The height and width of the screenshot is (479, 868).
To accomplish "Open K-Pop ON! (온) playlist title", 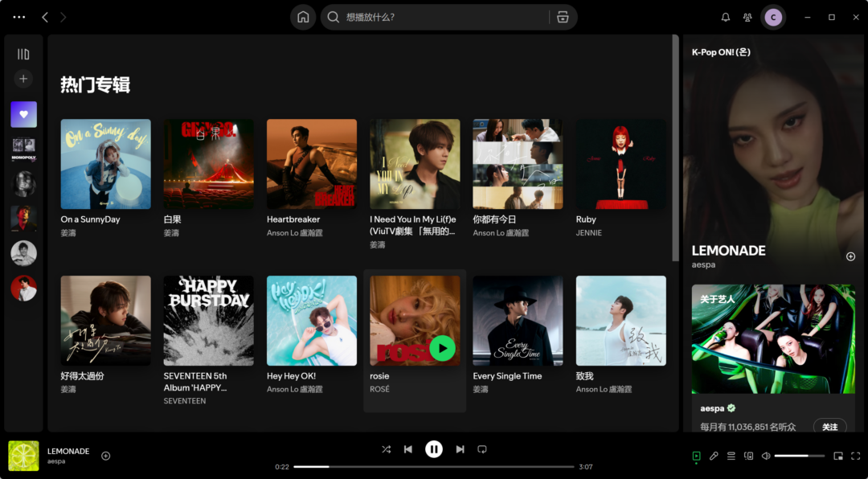I will (721, 52).
